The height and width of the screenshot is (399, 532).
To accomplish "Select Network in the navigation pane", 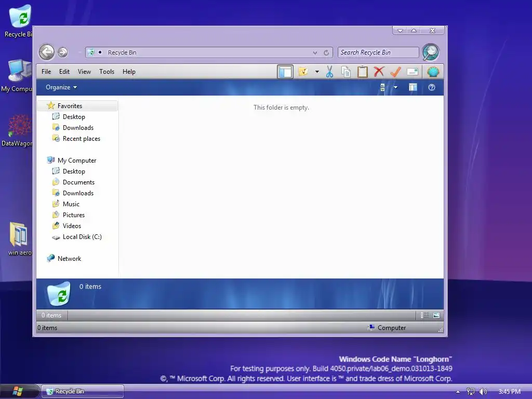I will click(x=69, y=259).
